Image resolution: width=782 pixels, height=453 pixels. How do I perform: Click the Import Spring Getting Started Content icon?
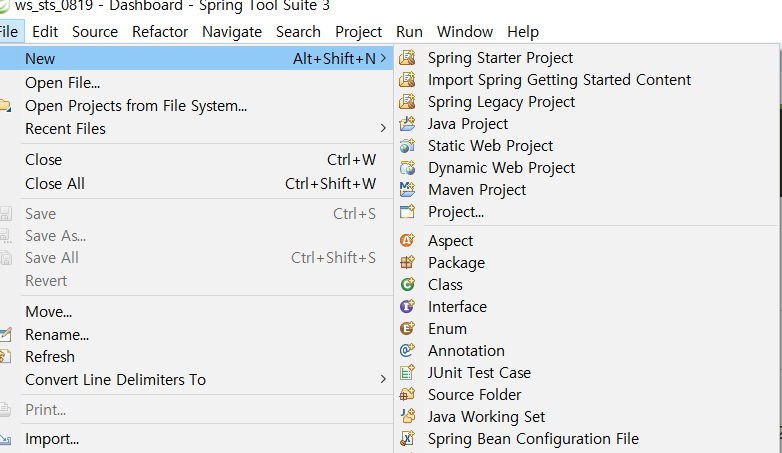click(x=407, y=80)
